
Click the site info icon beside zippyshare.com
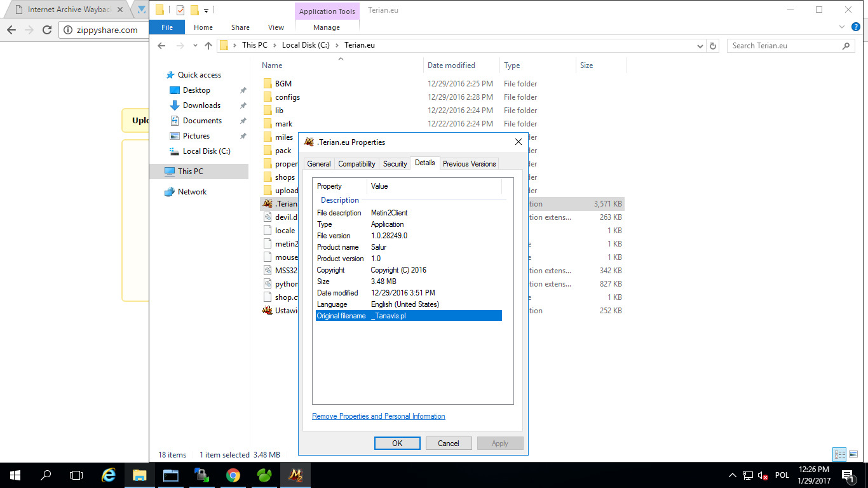69,30
